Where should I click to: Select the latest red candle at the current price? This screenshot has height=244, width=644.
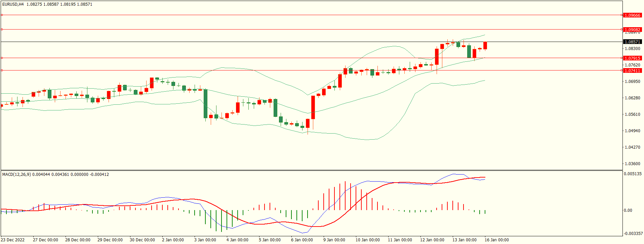pyautogui.click(x=485, y=46)
